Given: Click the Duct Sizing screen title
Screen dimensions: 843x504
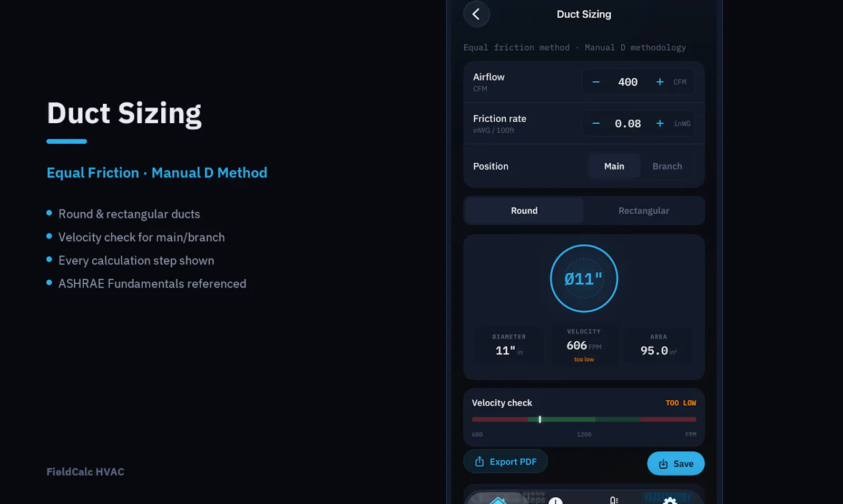Looking at the screenshot, I should (x=584, y=14).
